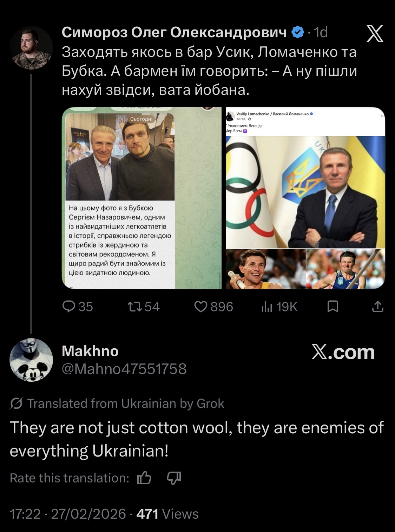Toggle Translated from Ukrainian by Grok
The image size is (395, 532).
[x=117, y=404]
